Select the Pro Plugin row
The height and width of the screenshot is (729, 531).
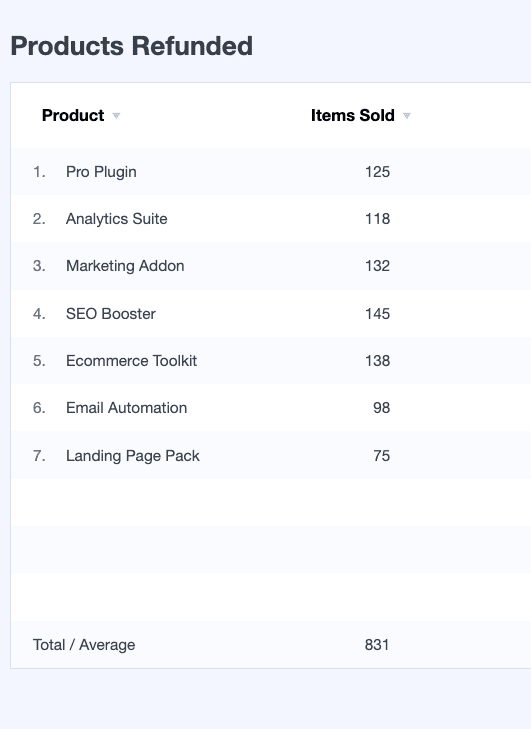coord(271,172)
